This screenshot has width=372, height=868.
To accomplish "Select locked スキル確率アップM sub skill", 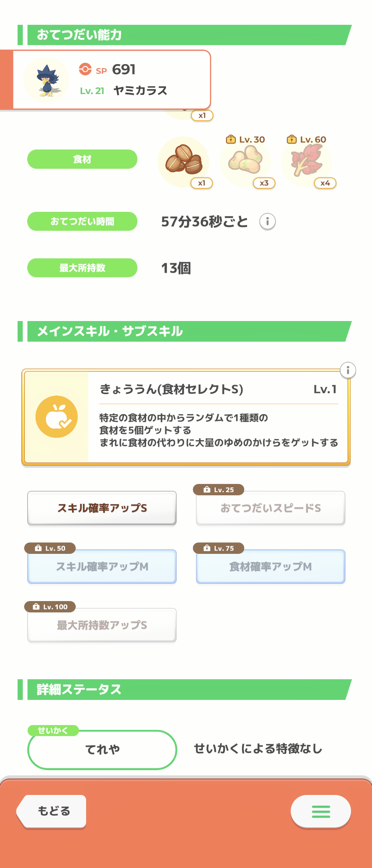I will coord(102,567).
